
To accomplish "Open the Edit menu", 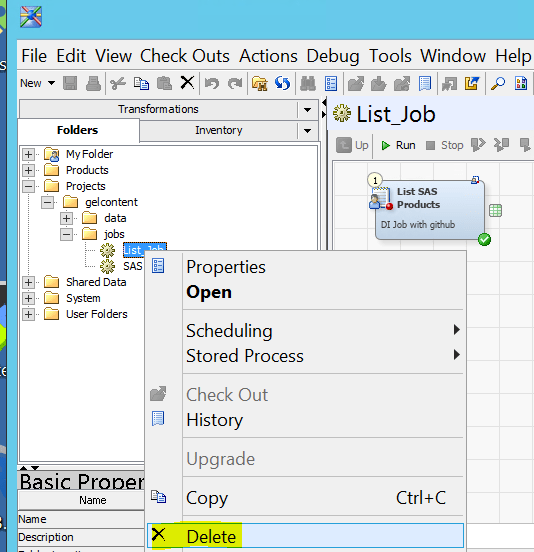I will coord(71,56).
